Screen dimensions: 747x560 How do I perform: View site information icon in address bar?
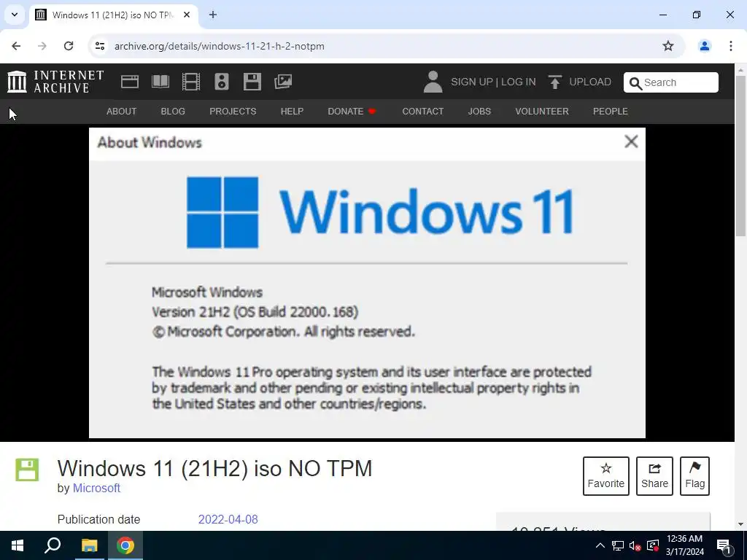coord(99,46)
